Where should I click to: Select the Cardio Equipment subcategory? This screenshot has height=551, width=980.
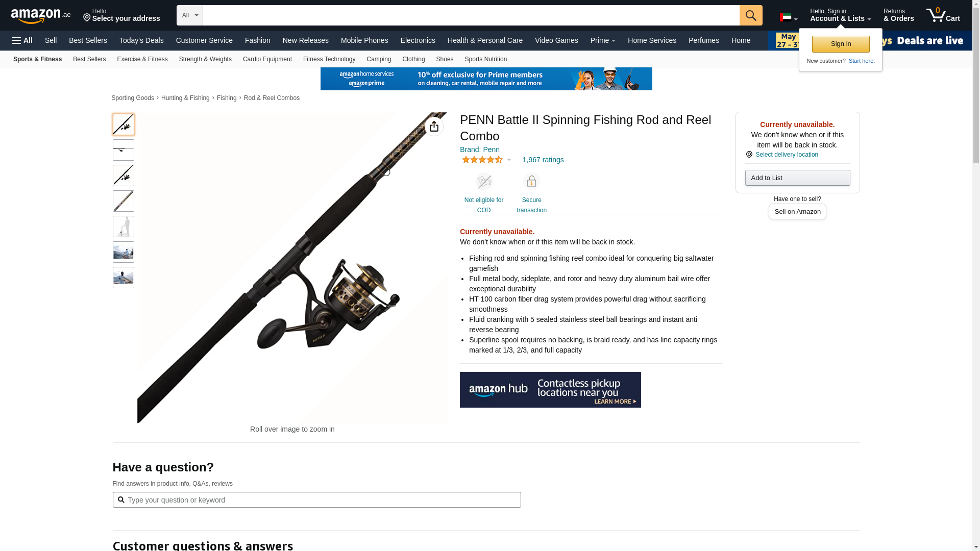(267, 59)
